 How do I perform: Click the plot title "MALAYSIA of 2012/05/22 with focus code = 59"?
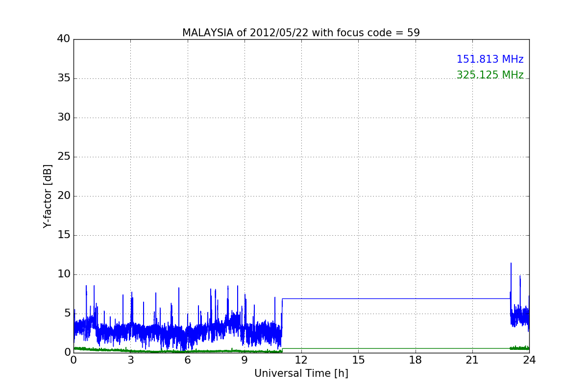(x=301, y=33)
